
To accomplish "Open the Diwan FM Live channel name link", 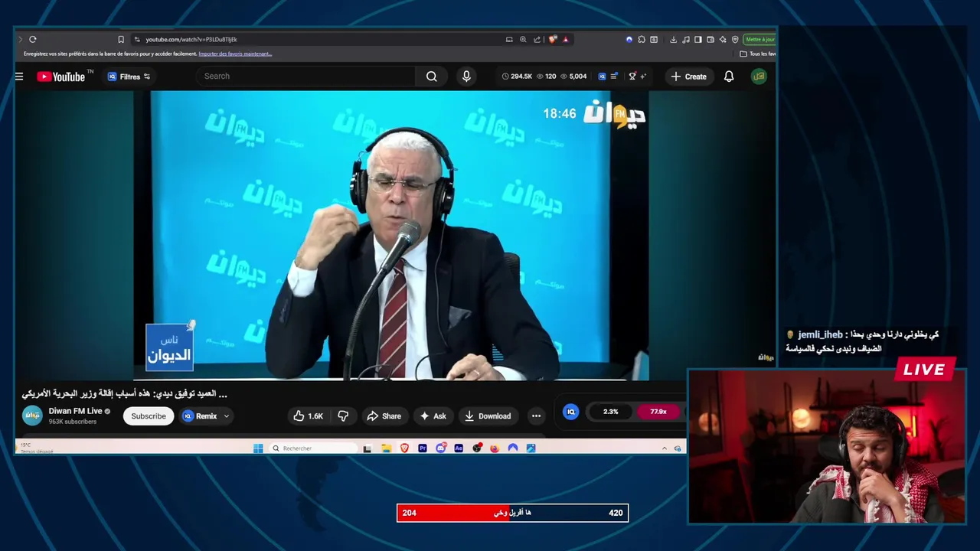I will [x=75, y=411].
